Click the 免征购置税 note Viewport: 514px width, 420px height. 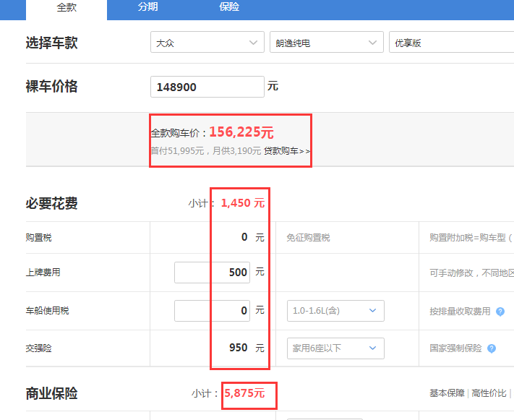pos(308,238)
